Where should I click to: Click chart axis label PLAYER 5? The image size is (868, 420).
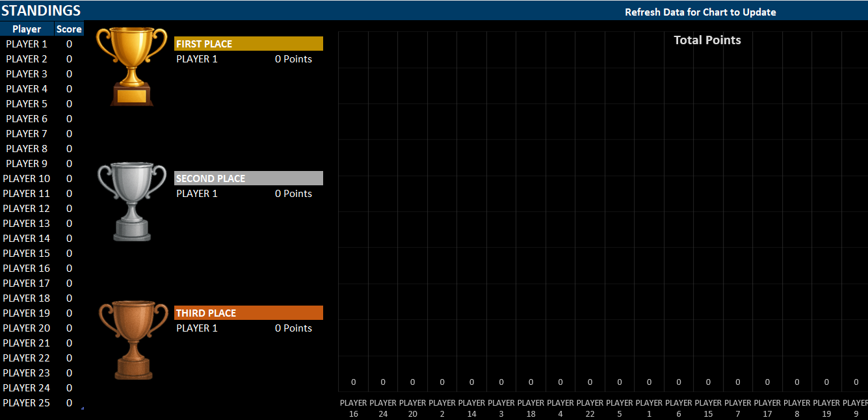coord(620,408)
